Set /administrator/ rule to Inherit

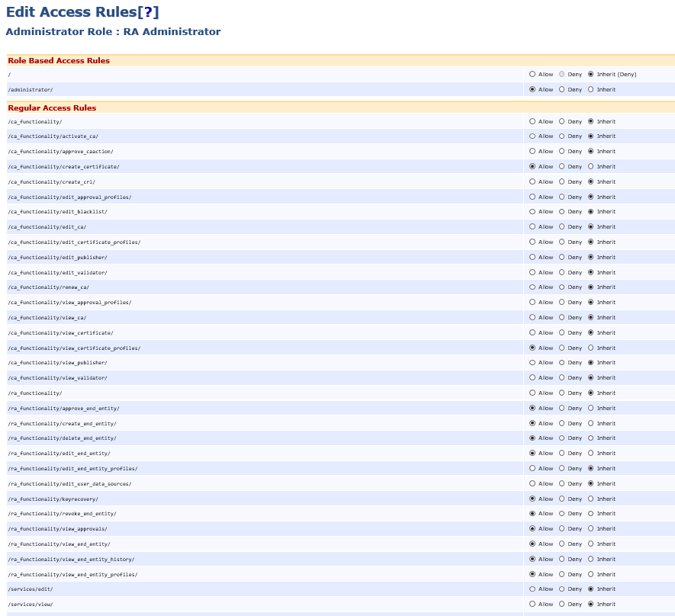point(590,89)
